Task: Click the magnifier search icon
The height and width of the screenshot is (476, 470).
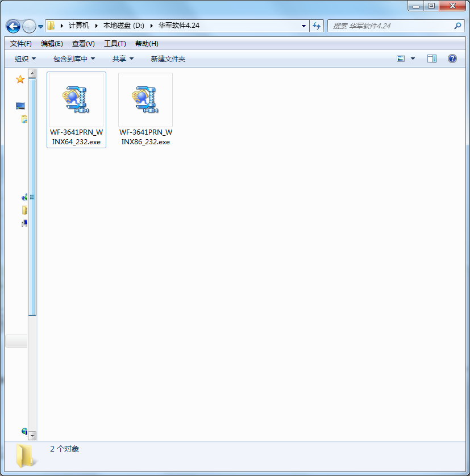Action: click(457, 26)
